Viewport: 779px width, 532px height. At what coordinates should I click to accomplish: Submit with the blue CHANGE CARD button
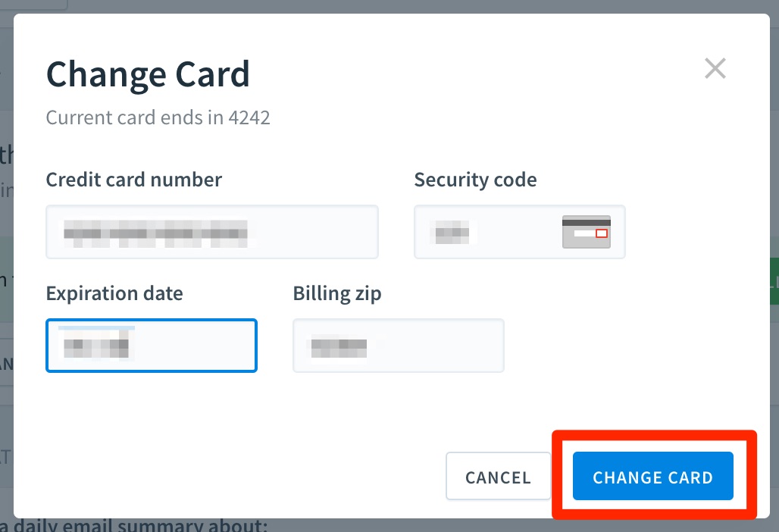click(652, 476)
